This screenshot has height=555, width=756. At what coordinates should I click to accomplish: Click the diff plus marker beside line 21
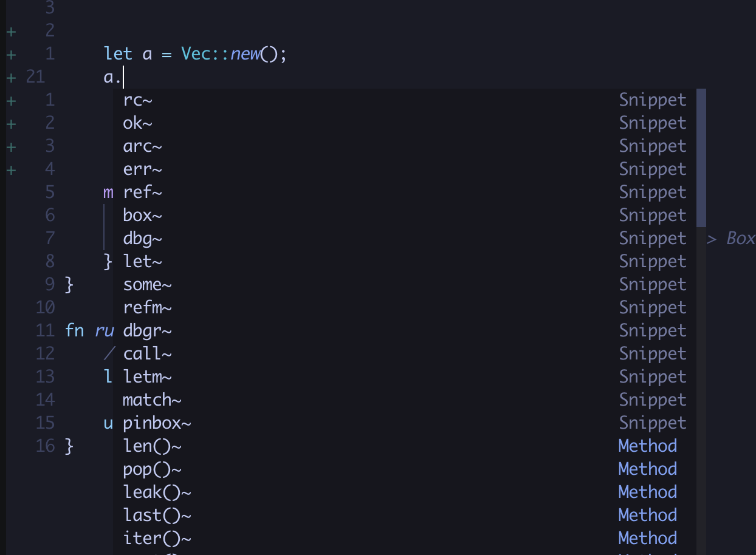pos(10,77)
